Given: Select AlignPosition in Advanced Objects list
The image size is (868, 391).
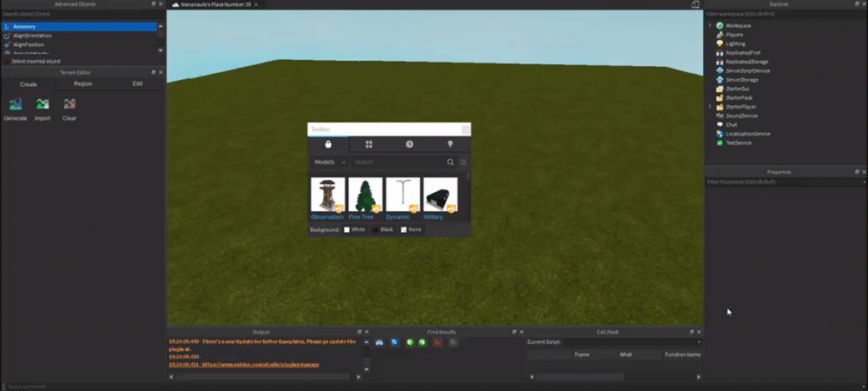Looking at the screenshot, I should tap(79, 44).
